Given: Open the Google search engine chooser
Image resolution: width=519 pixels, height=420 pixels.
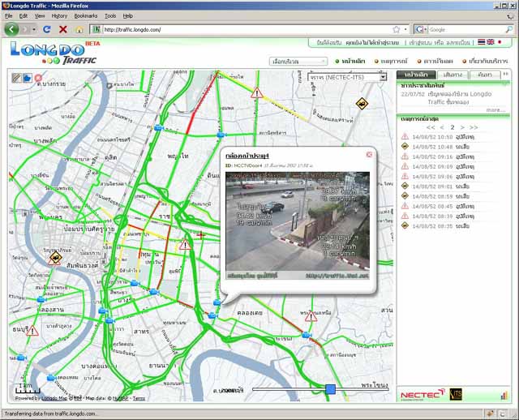Looking at the screenshot, I should pos(422,29).
